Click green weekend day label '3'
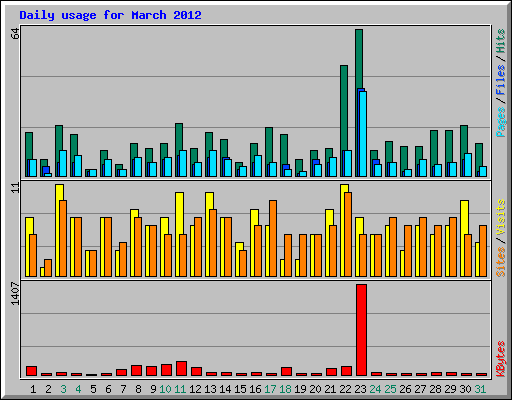This screenshot has height=400, width=512. pos(63,389)
